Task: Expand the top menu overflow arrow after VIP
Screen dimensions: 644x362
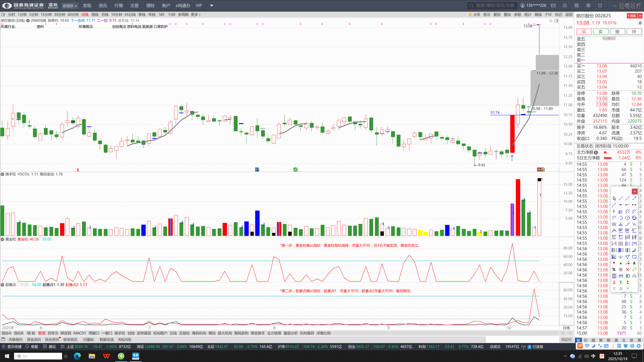Action: [x=211, y=6]
